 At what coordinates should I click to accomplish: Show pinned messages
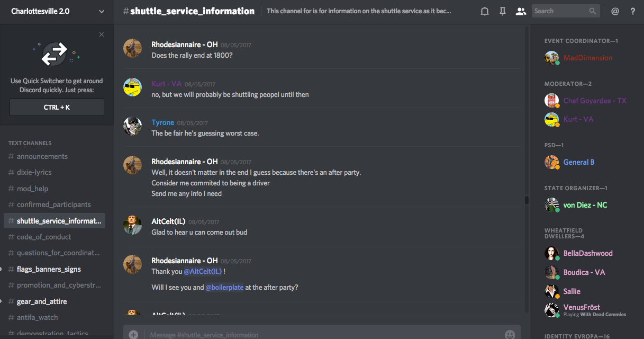coord(503,11)
